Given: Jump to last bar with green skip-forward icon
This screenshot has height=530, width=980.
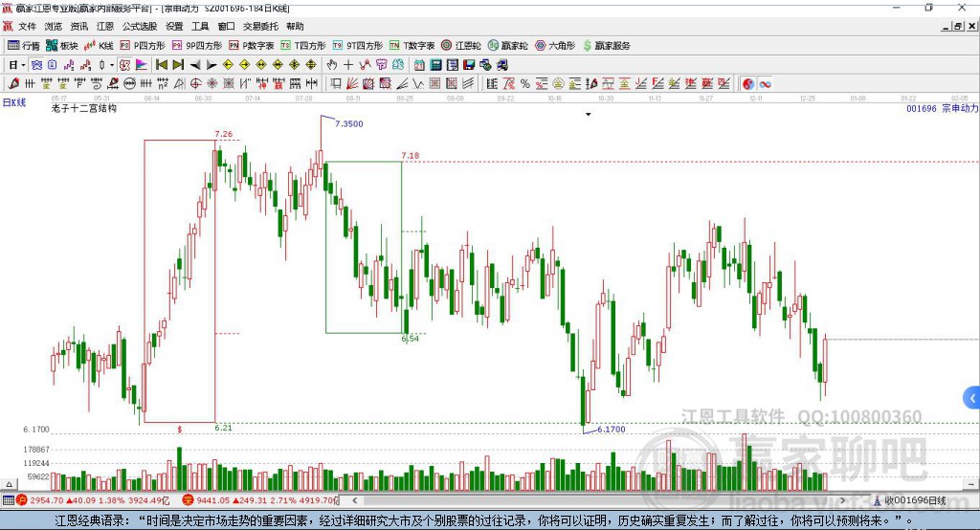Looking at the screenshot, I should 178,65.
